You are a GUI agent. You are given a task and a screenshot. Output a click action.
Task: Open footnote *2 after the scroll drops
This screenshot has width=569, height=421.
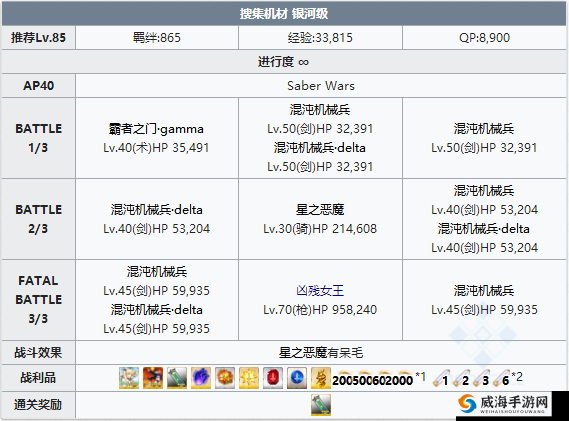(x=517, y=376)
